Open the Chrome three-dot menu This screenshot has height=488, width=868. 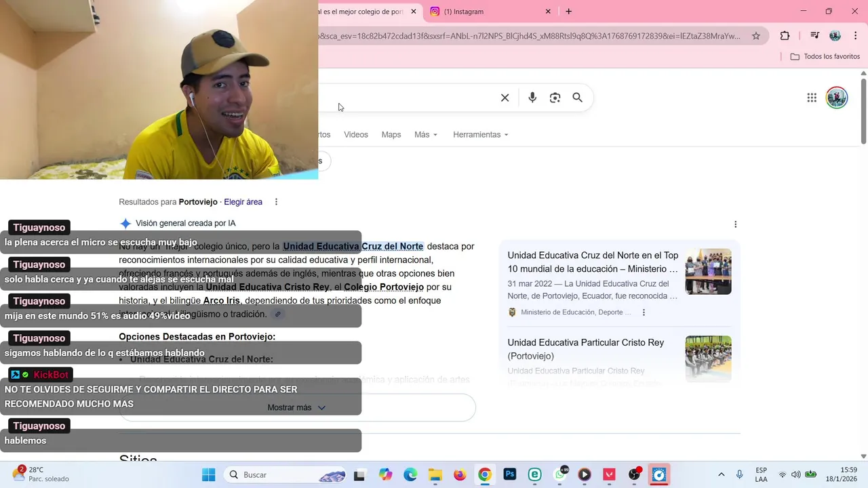856,36
